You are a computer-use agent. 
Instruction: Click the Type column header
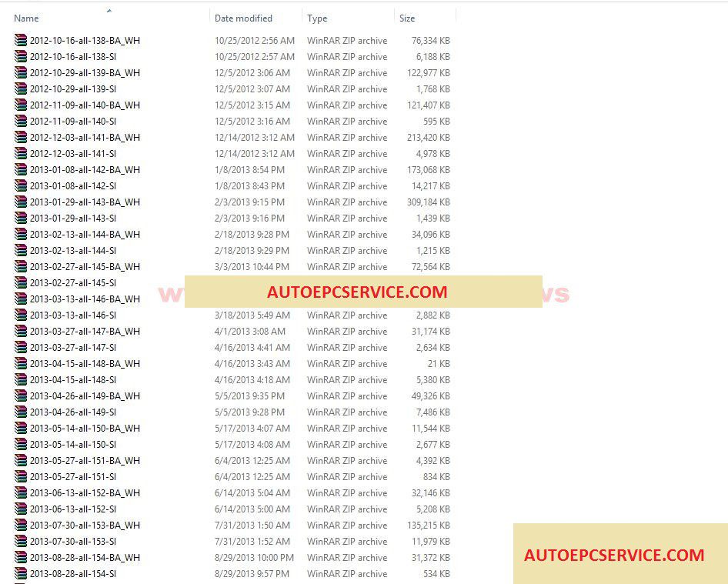click(317, 18)
